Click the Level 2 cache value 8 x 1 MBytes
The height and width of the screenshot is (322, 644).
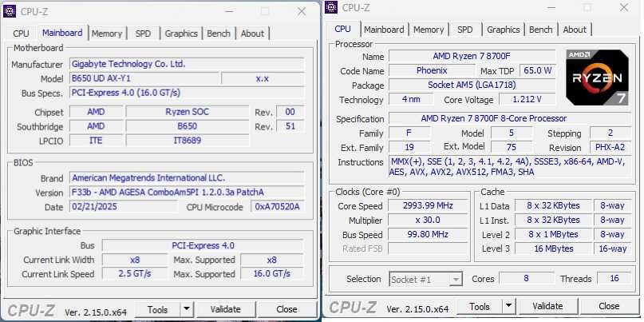coord(553,234)
